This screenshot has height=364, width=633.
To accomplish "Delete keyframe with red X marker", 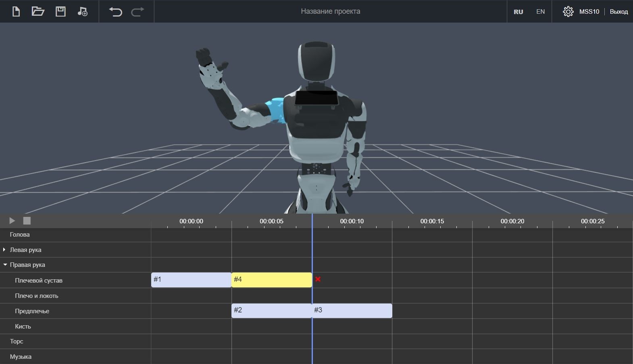I will [x=318, y=279].
